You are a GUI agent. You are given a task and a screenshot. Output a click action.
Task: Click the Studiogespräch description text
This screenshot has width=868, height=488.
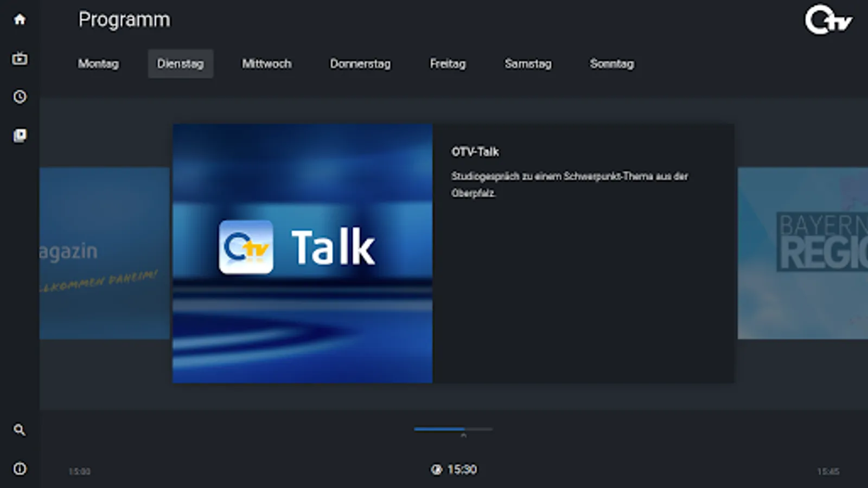pyautogui.click(x=570, y=184)
